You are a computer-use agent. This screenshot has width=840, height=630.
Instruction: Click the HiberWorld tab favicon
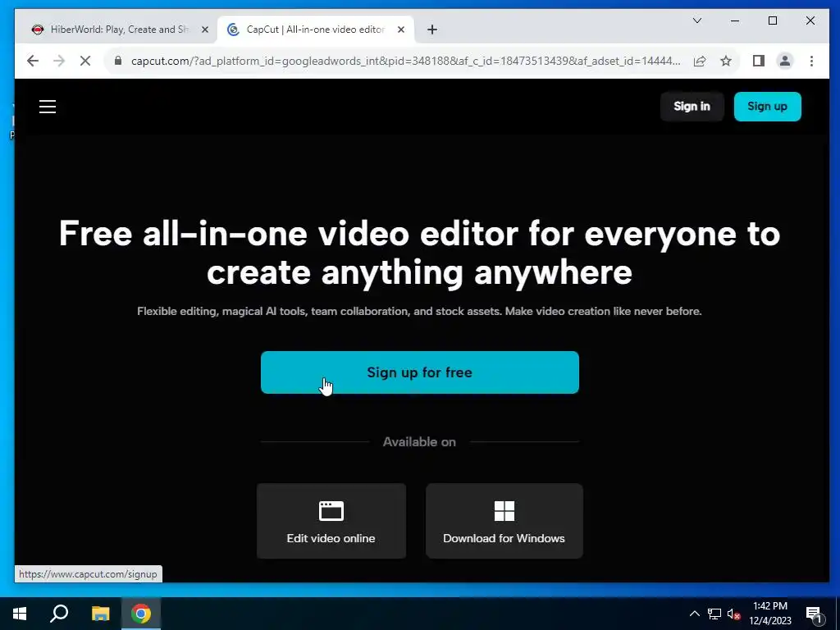38,30
